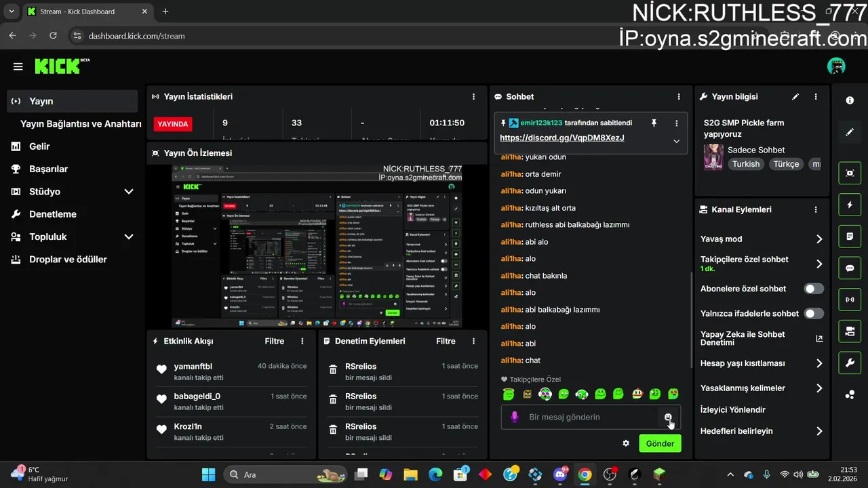Open Denetleme in the sidebar

(x=52, y=214)
